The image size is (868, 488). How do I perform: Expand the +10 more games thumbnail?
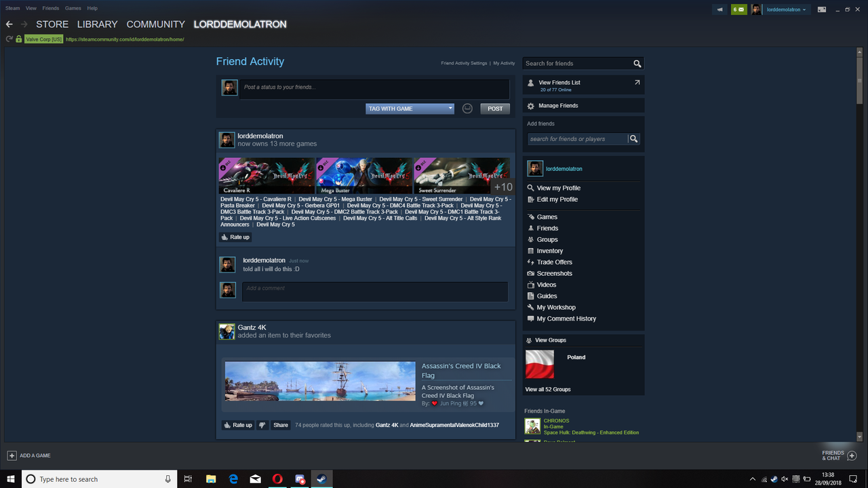point(502,187)
